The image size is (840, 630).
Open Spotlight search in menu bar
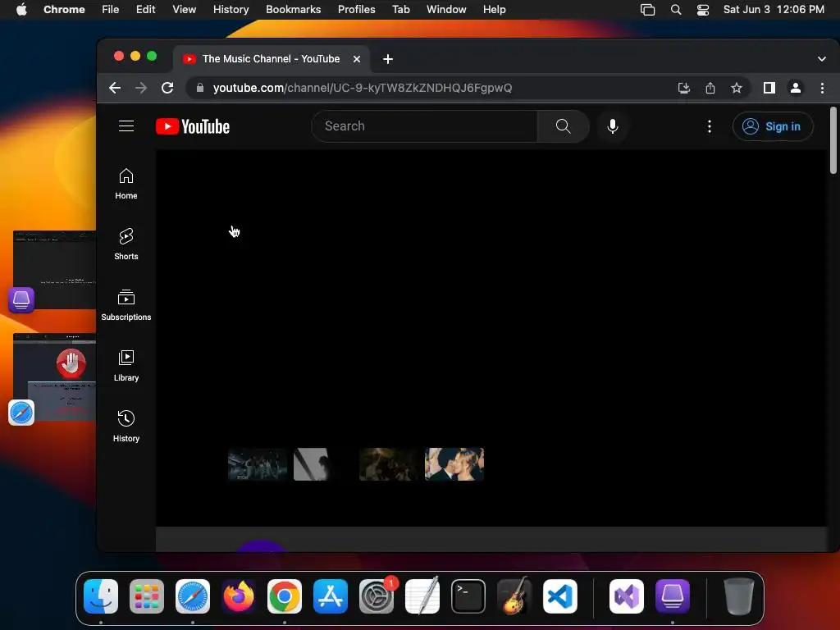(x=676, y=10)
